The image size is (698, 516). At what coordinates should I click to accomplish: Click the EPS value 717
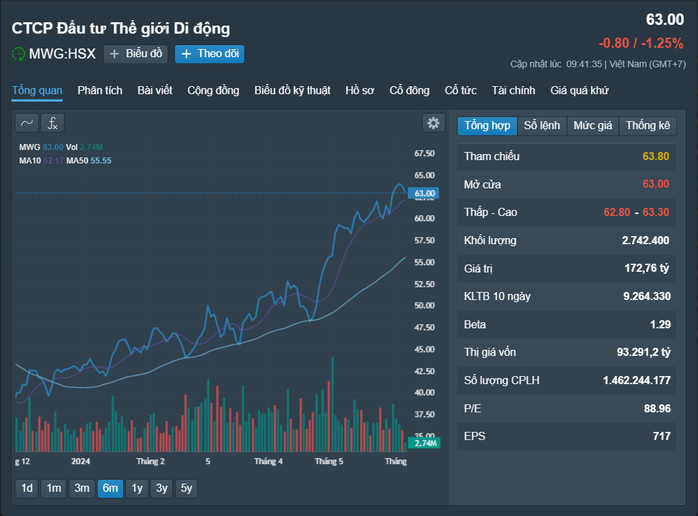pos(661,436)
